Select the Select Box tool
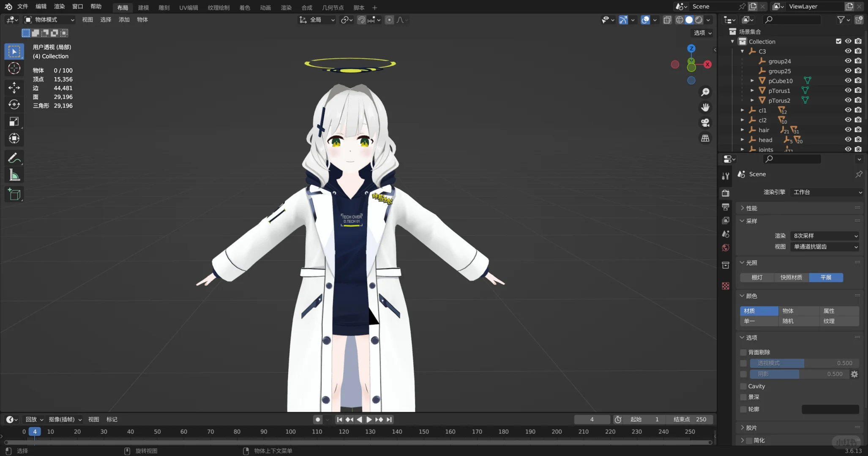 coord(14,52)
